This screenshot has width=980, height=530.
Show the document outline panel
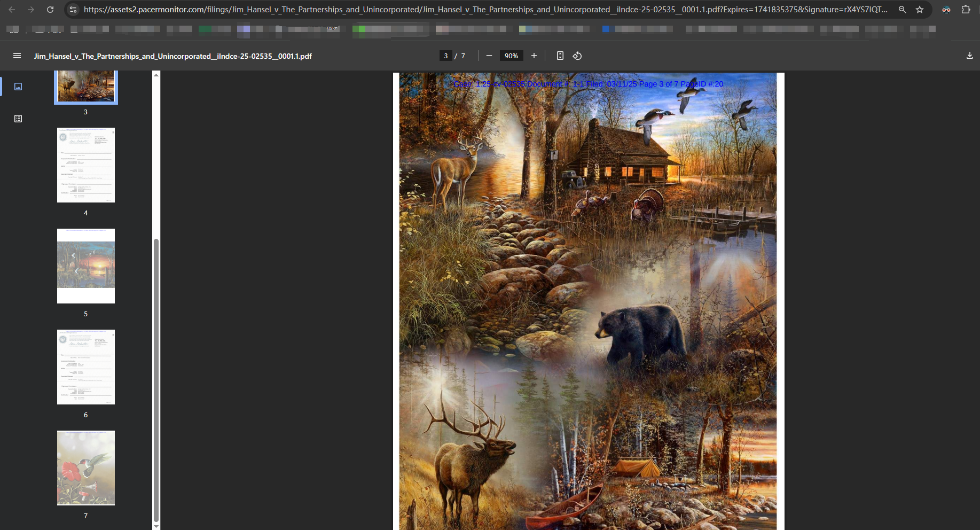(18, 119)
